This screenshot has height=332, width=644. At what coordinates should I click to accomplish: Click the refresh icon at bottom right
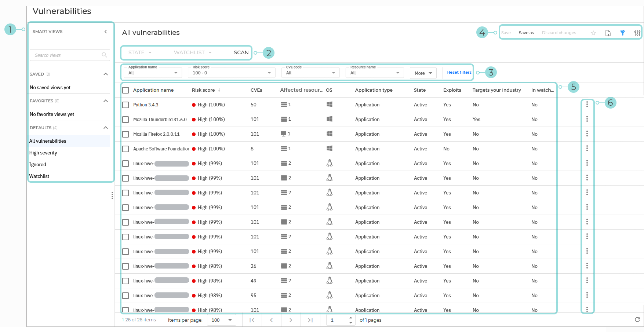[637, 320]
